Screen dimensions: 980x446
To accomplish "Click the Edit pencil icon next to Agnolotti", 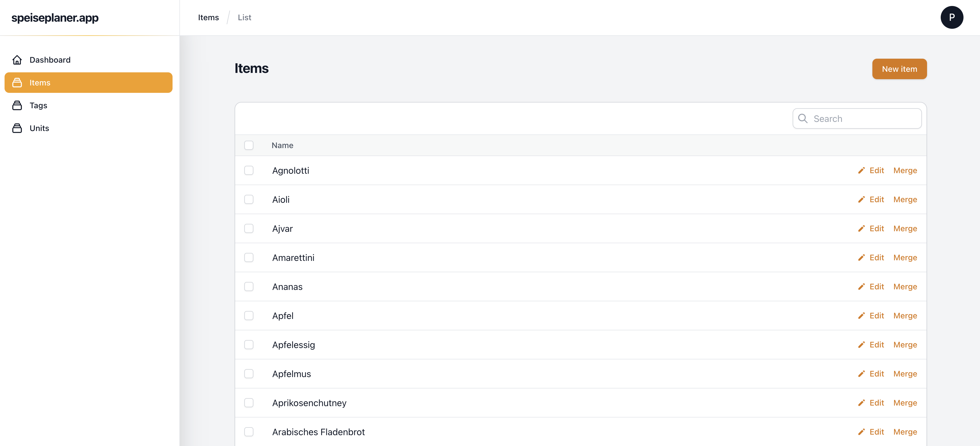I will click(x=862, y=171).
